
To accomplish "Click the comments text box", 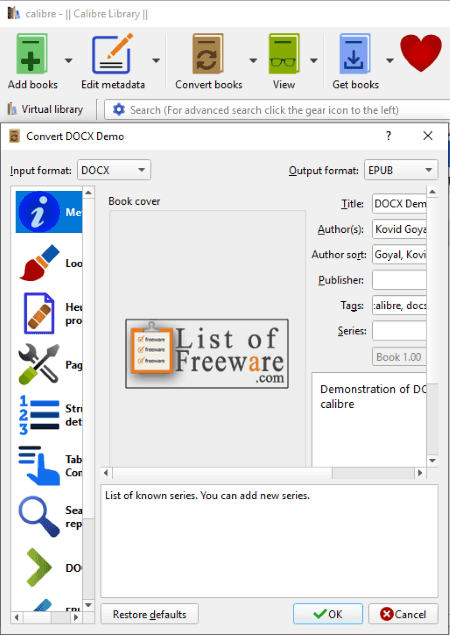I will click(369, 420).
